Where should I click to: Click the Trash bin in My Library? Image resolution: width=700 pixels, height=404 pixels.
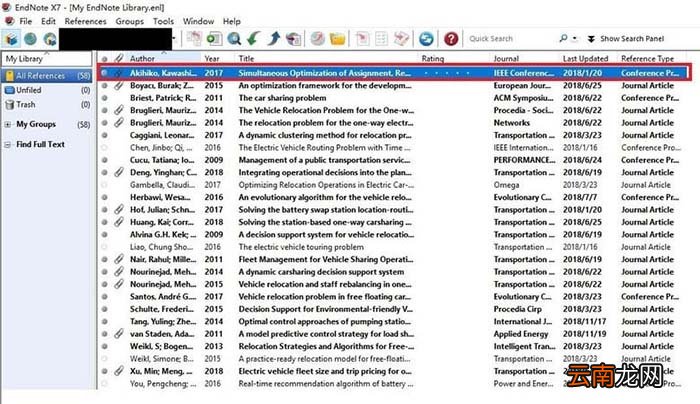click(9, 104)
